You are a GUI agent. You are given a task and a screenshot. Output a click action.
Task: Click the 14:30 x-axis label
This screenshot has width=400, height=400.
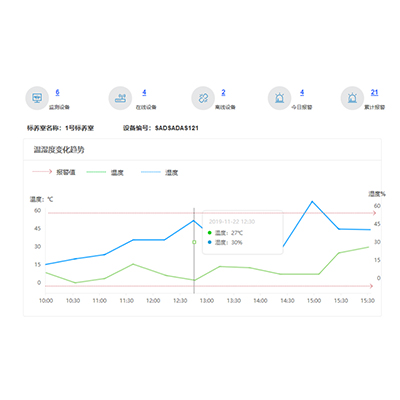tap(287, 301)
